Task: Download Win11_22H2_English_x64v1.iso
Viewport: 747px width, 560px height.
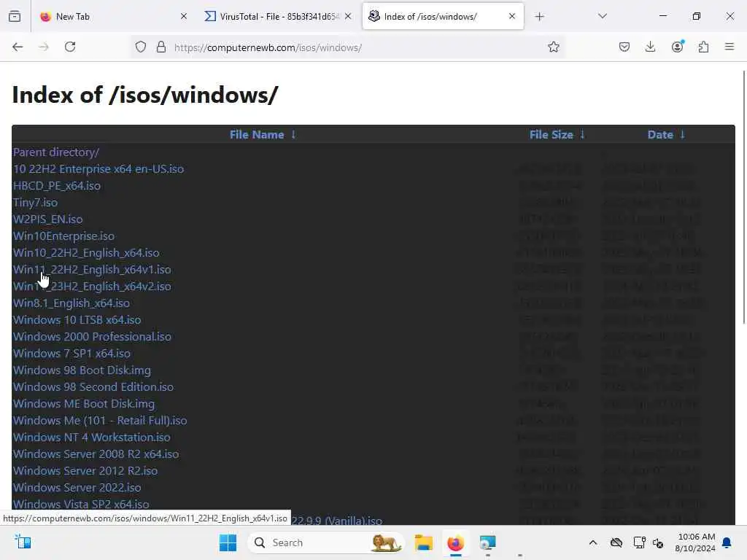Action: [92, 270]
